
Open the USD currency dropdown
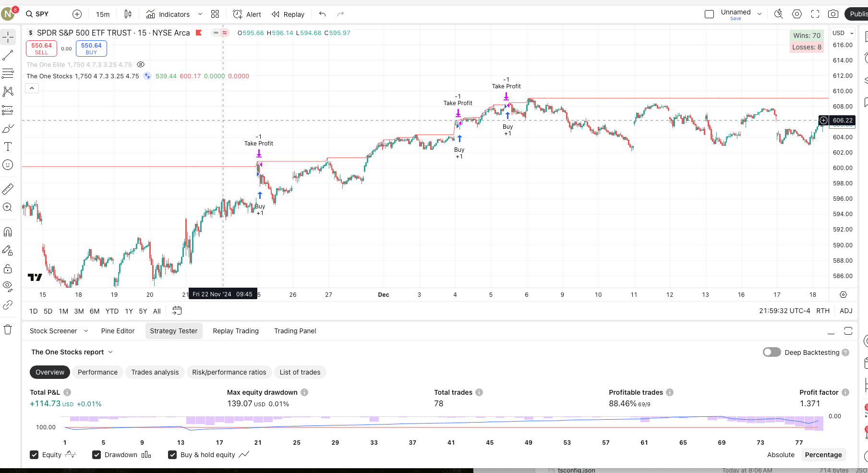point(844,33)
